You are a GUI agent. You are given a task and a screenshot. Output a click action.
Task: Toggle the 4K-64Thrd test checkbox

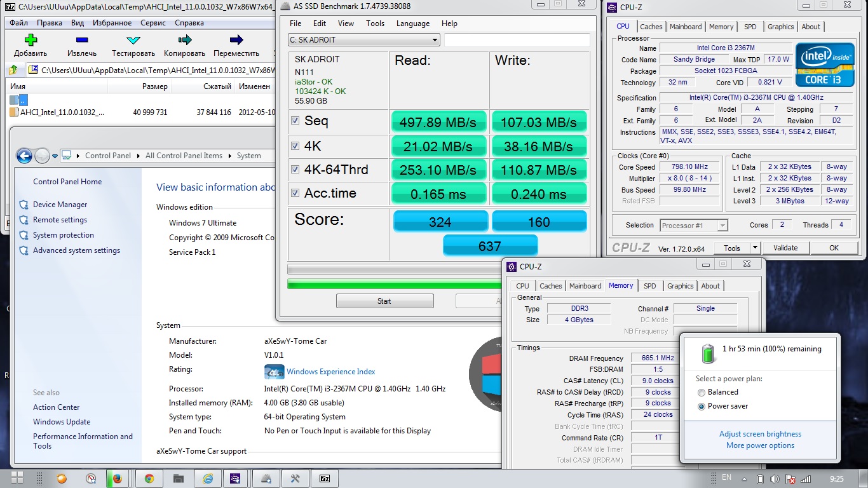(x=295, y=169)
